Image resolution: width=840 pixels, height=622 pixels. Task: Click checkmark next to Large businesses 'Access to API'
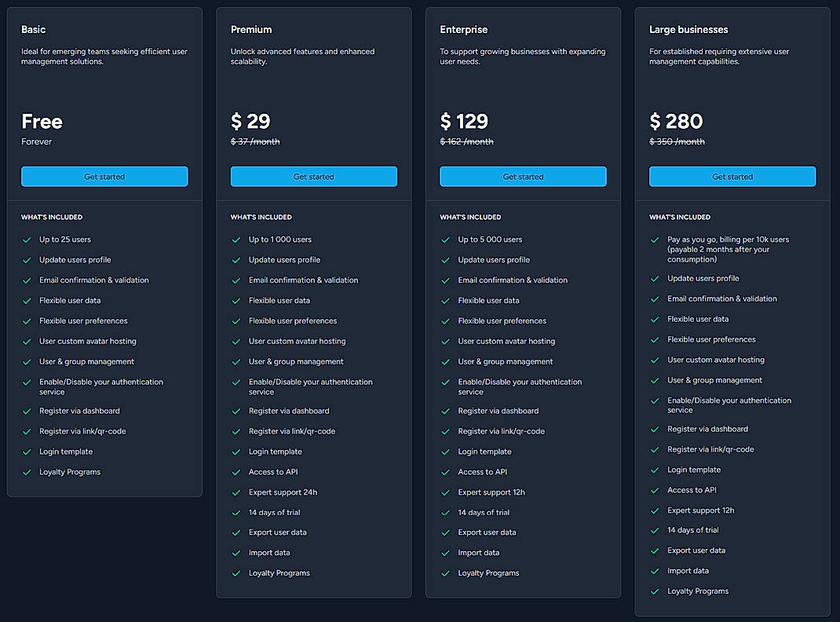(x=655, y=491)
